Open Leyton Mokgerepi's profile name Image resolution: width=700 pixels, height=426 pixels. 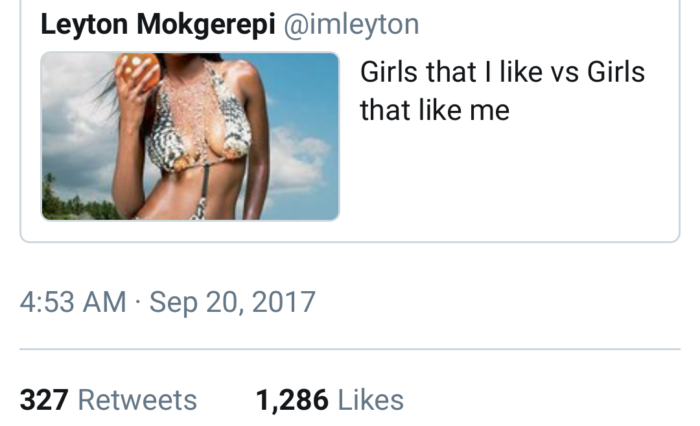(x=158, y=24)
